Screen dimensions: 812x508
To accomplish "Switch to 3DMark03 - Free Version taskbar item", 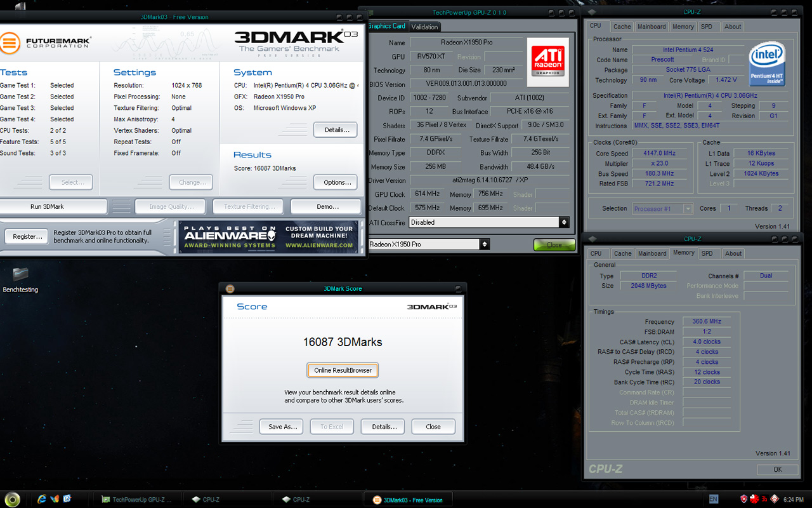I will (408, 500).
